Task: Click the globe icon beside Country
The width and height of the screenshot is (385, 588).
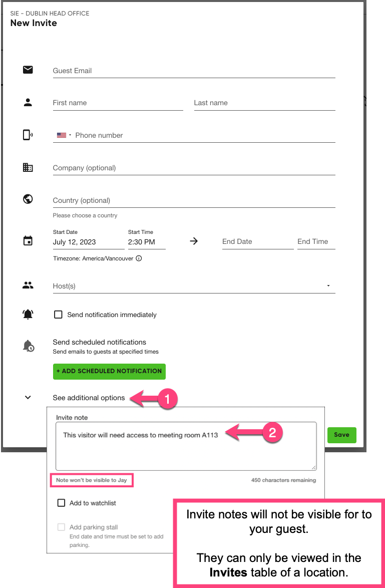Action: click(28, 199)
